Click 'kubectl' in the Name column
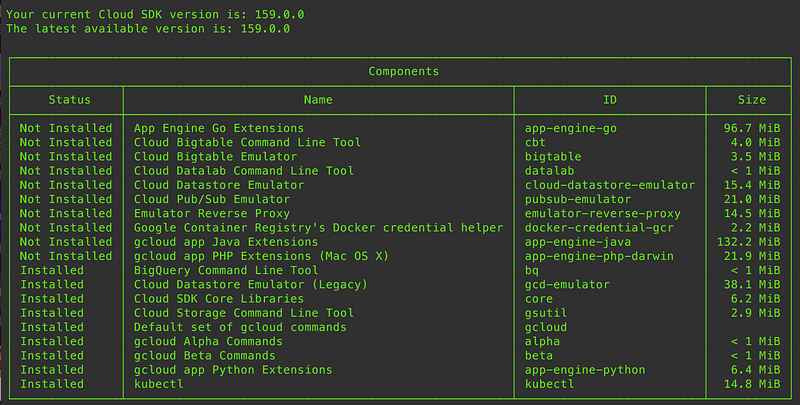Screen dimensions: 800x405 click(x=159, y=384)
